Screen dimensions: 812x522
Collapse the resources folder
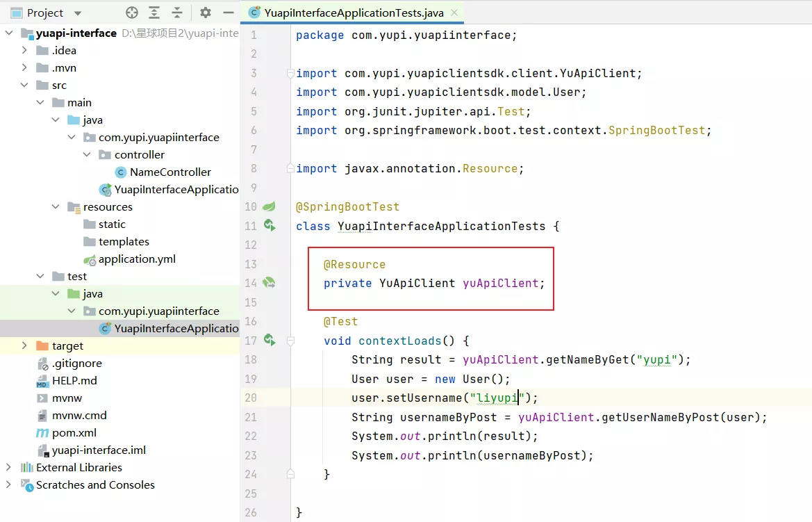pos(56,207)
